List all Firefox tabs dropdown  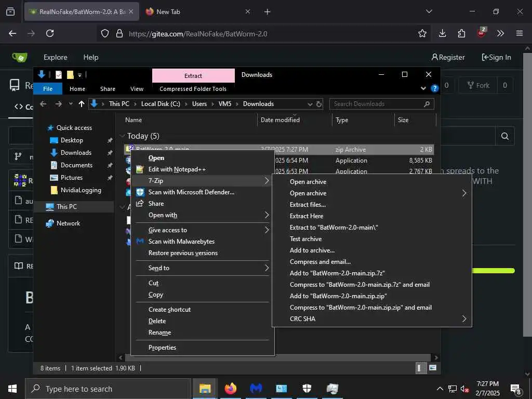click(x=429, y=11)
